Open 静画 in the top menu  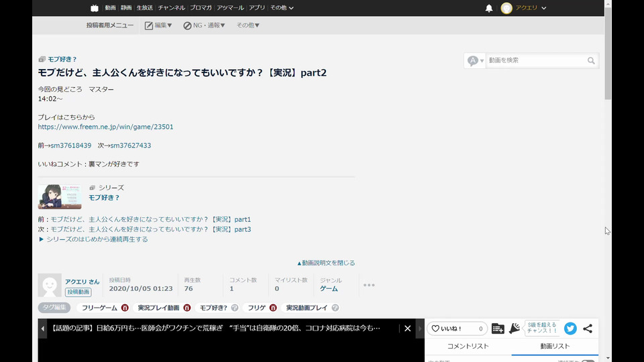[126, 8]
